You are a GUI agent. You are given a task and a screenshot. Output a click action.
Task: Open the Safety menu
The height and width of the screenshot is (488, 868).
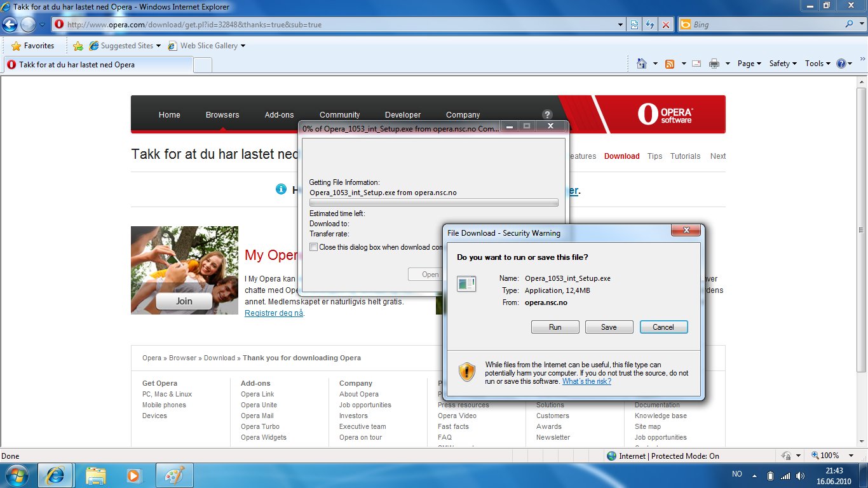click(783, 64)
